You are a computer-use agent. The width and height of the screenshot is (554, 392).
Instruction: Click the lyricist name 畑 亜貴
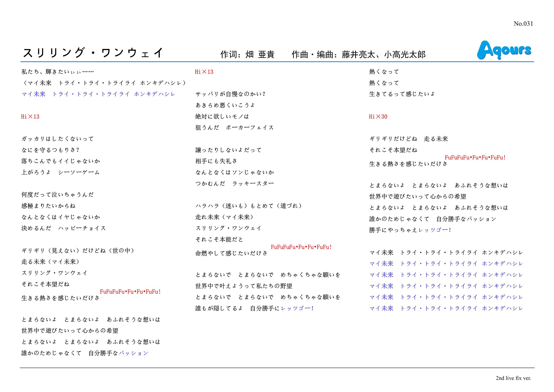click(260, 55)
